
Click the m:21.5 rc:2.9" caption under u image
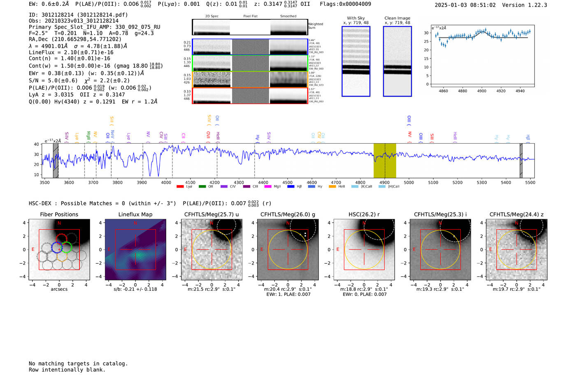[x=211, y=289]
